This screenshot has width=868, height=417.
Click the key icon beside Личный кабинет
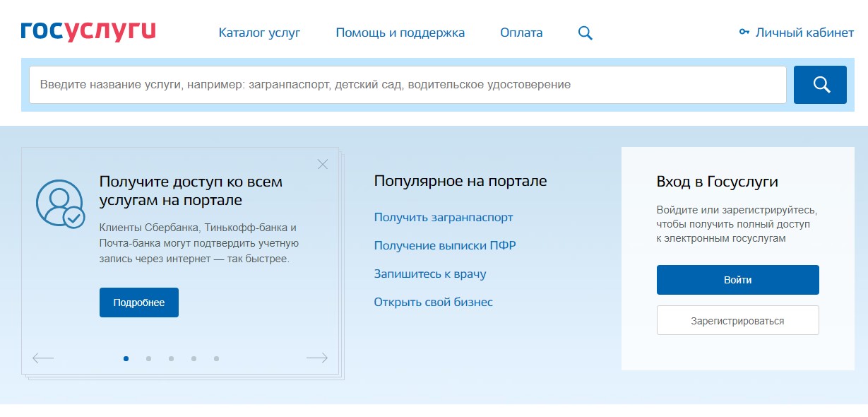[x=744, y=33]
